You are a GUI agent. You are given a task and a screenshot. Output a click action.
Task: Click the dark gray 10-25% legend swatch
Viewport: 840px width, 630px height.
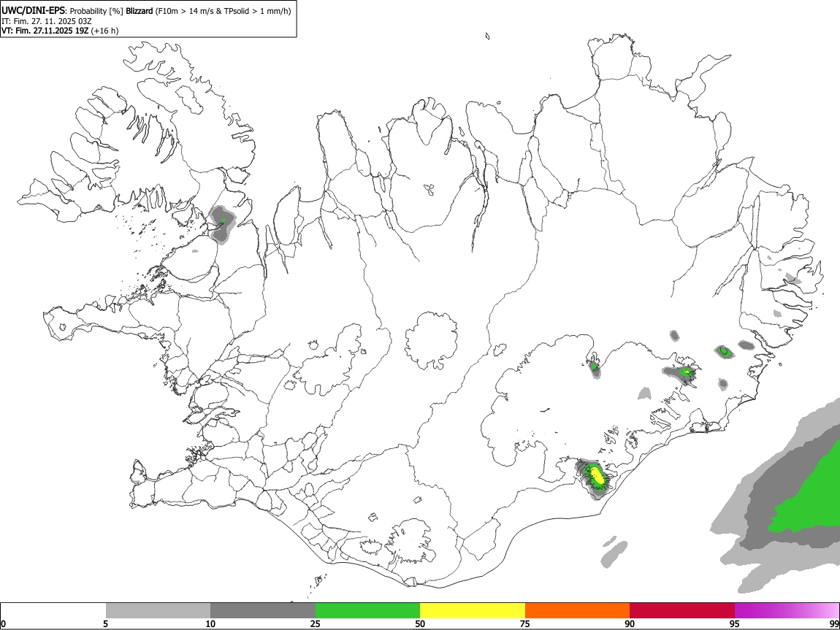tap(263, 611)
